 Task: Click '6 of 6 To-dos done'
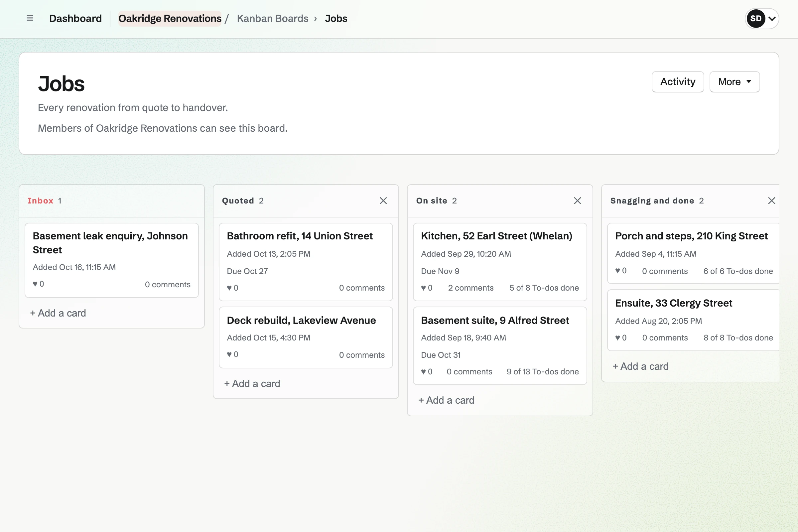click(x=738, y=271)
